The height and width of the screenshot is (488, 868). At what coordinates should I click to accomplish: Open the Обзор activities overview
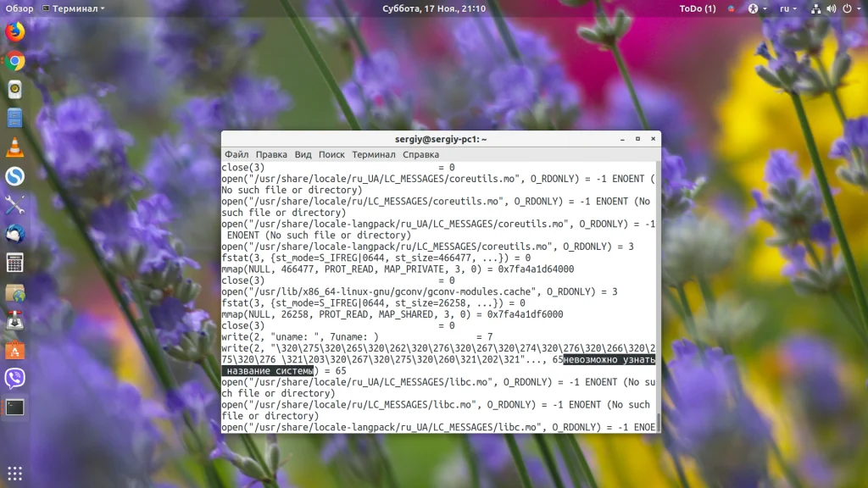pos(19,8)
